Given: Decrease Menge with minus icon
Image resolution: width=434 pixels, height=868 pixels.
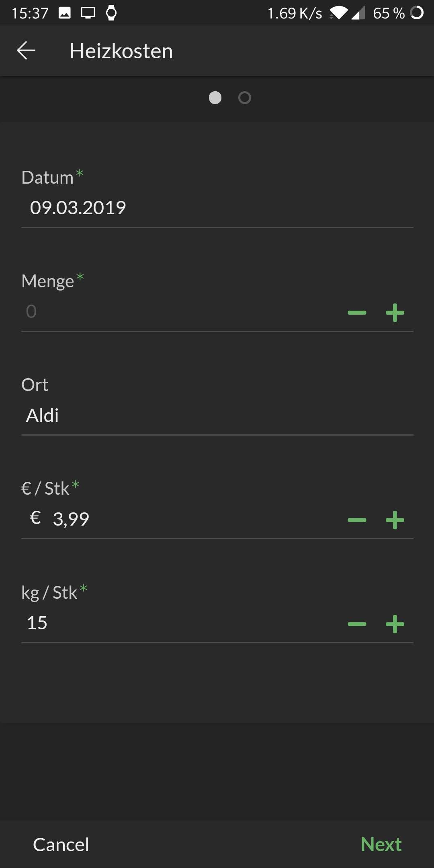Looking at the screenshot, I should (x=357, y=313).
